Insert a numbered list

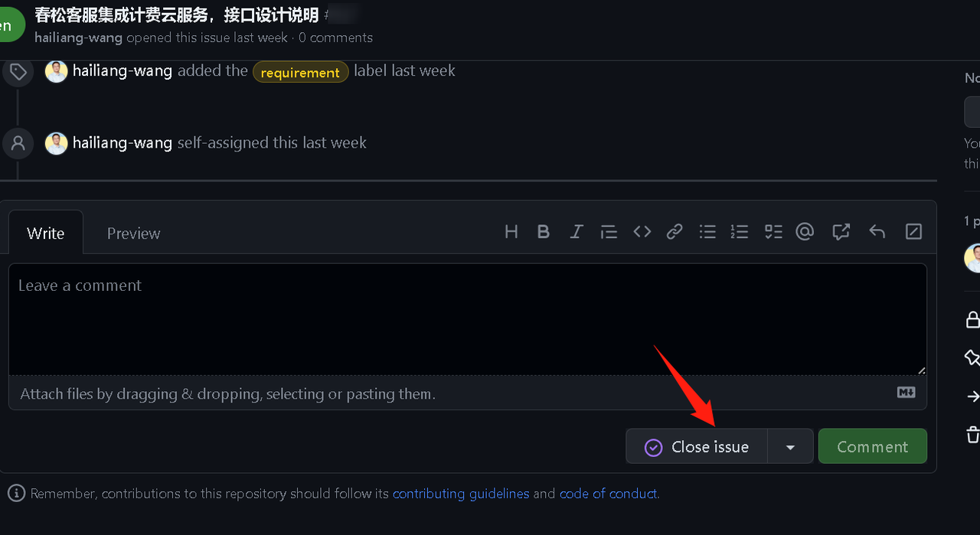pos(740,232)
